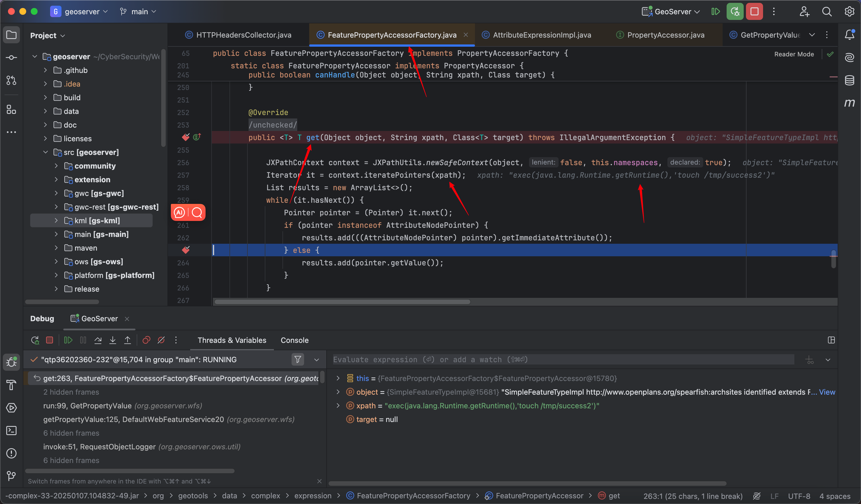Click editor horizontal scrollbar
Screen dimensions: 861x504
click(x=342, y=302)
